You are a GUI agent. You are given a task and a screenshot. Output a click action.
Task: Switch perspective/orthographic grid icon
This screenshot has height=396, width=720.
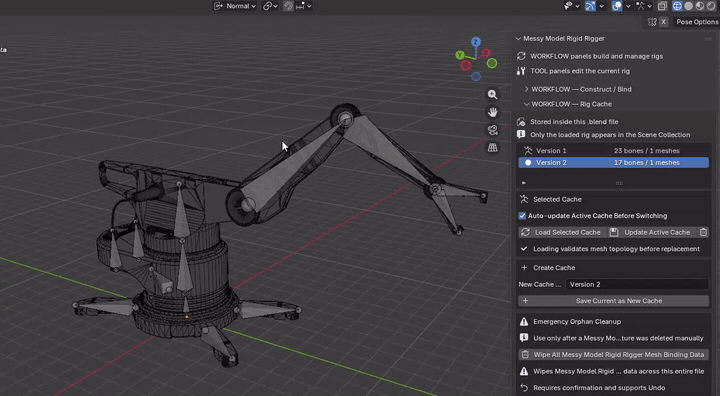492,147
